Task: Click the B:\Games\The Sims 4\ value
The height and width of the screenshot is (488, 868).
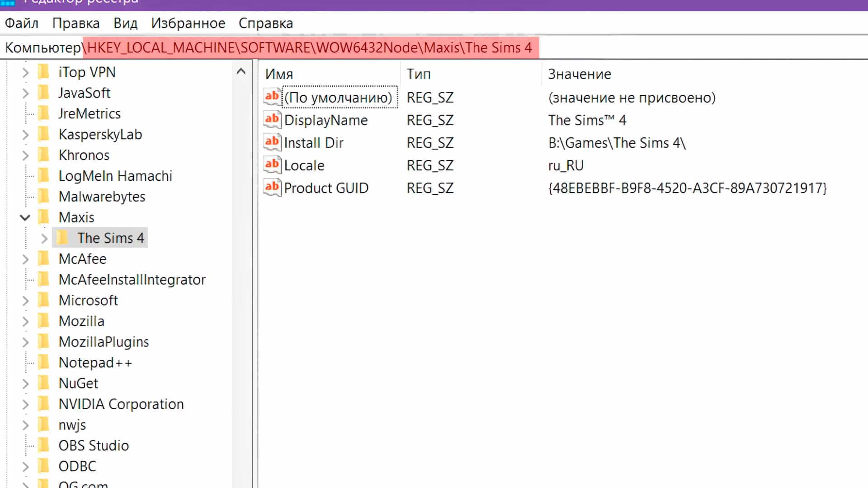Action: point(617,143)
